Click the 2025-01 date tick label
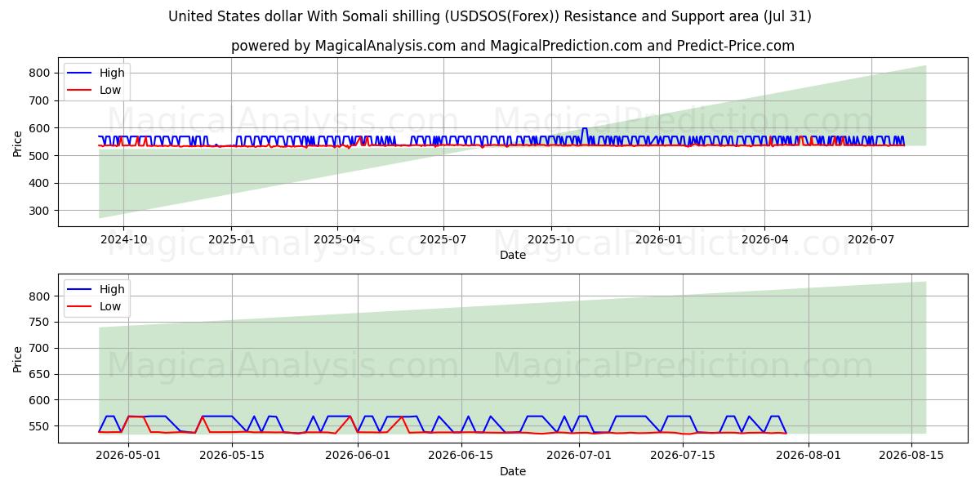Viewport: 980px width, 490px height. point(231,240)
